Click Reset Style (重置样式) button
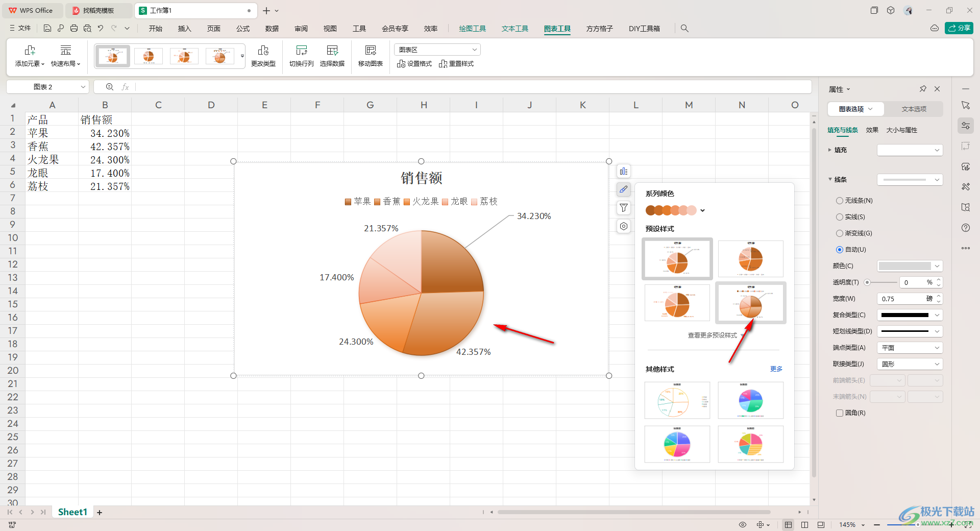The height and width of the screenshot is (531, 980). (x=456, y=64)
